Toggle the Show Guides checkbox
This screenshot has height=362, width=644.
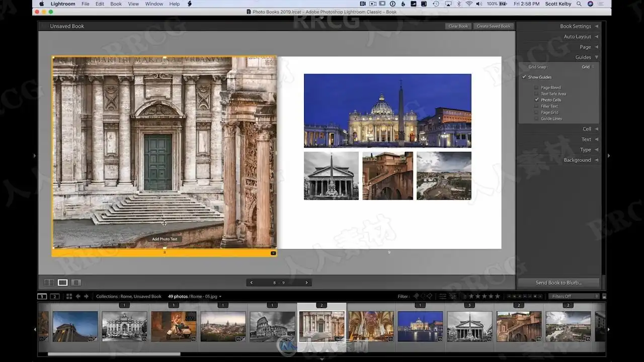pyautogui.click(x=524, y=77)
